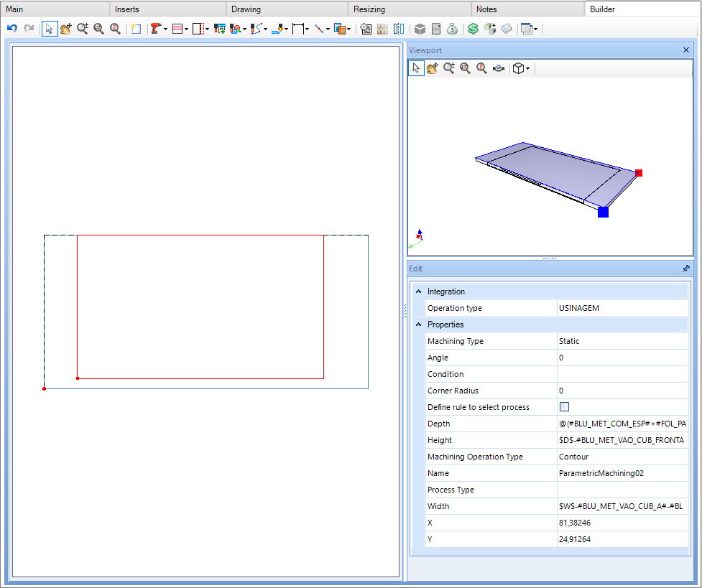Close the Viewport panel

pos(686,50)
